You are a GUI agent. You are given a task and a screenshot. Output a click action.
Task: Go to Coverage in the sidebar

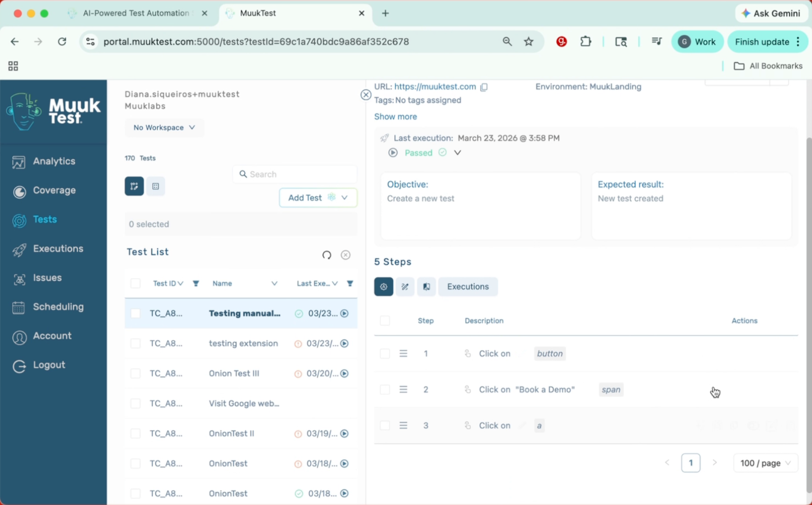click(x=44, y=191)
